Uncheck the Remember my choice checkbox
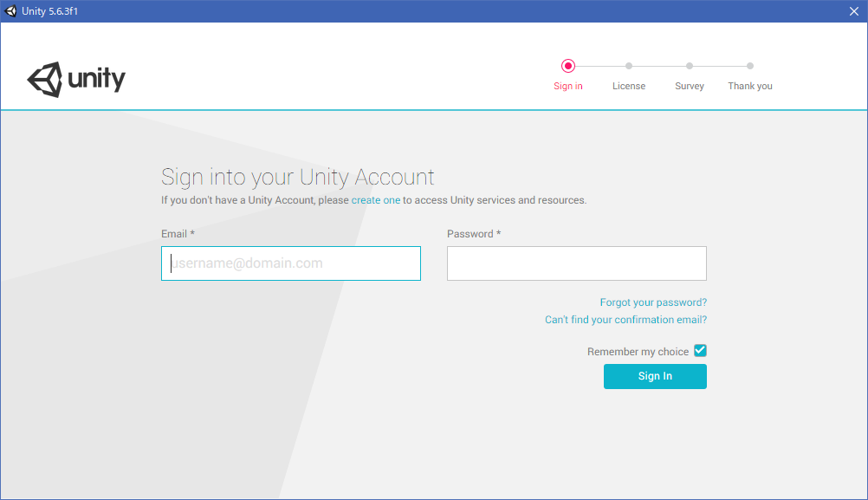Image resolution: width=868 pixels, height=500 pixels. coord(700,351)
